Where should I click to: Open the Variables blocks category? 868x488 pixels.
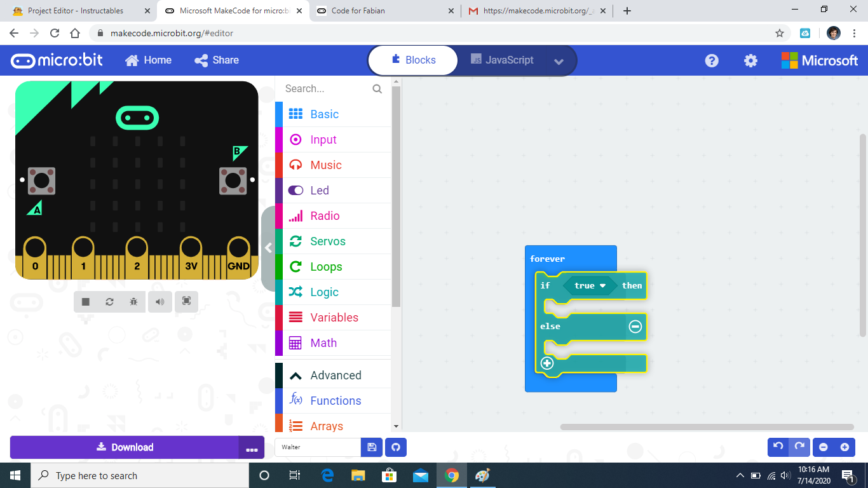pos(333,318)
